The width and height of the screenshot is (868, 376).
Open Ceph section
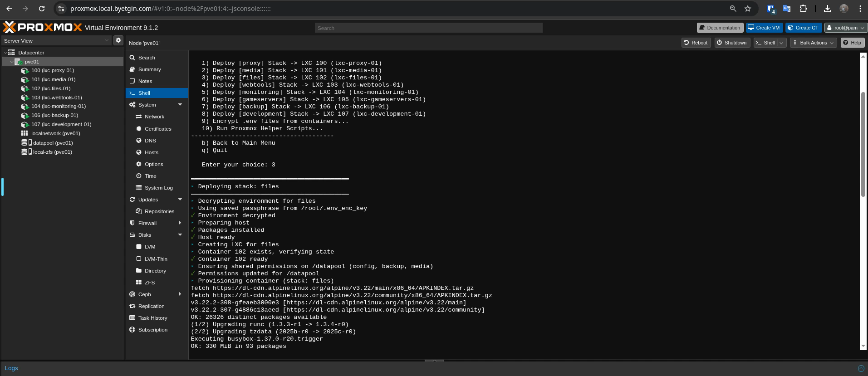point(144,294)
